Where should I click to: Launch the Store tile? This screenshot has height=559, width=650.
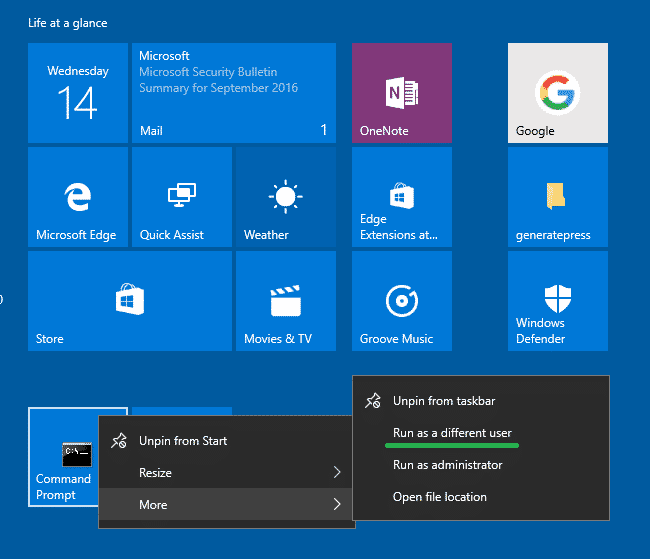130,301
